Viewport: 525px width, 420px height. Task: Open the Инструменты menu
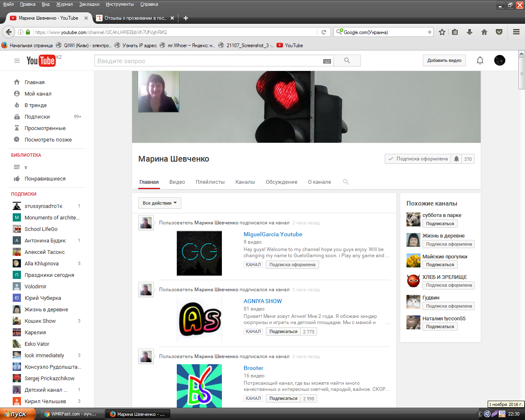[120, 4]
